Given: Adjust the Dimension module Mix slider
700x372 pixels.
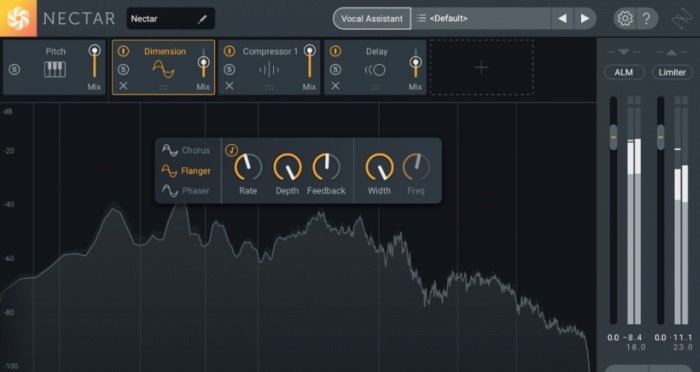Looking at the screenshot, I should pos(204,63).
